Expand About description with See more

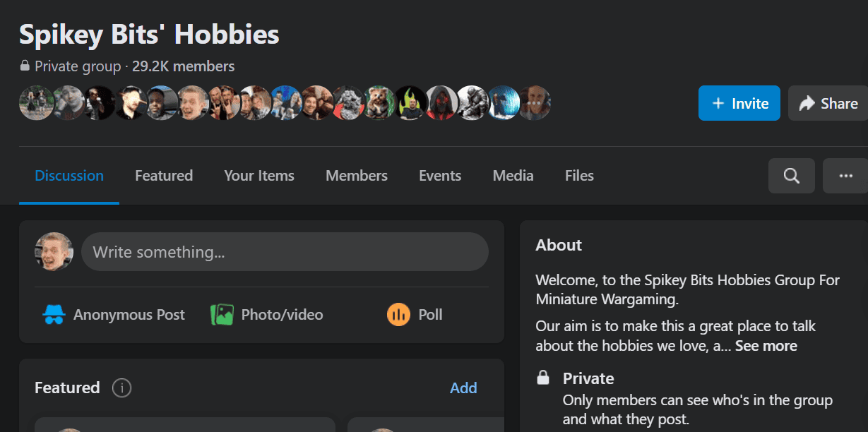pyautogui.click(x=766, y=346)
